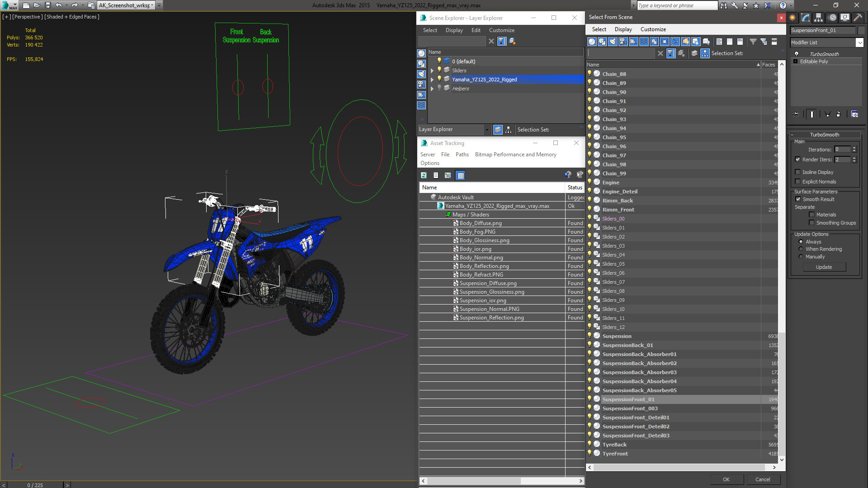Enable Separate by Materials checkbox
868x488 pixels.
click(811, 214)
